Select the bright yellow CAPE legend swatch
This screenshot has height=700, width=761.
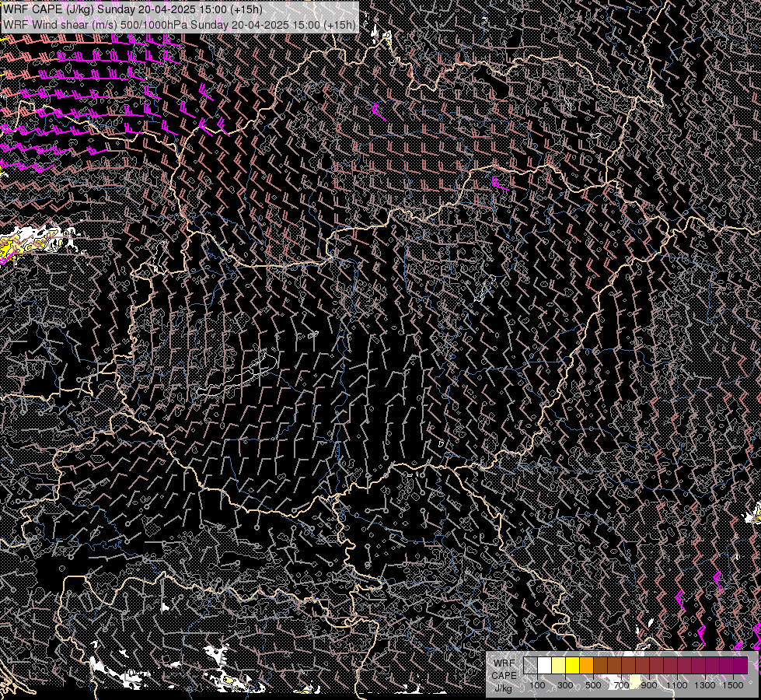coord(573,665)
